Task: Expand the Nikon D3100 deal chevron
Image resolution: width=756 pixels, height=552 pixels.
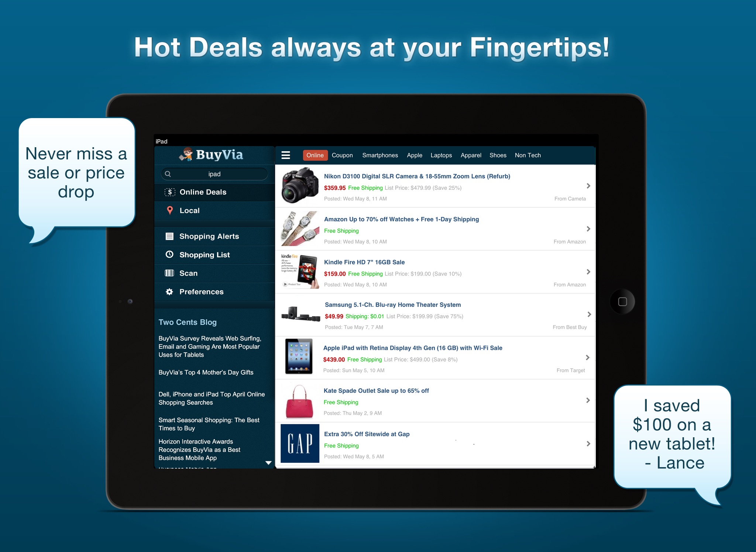Action: pyautogui.click(x=586, y=187)
